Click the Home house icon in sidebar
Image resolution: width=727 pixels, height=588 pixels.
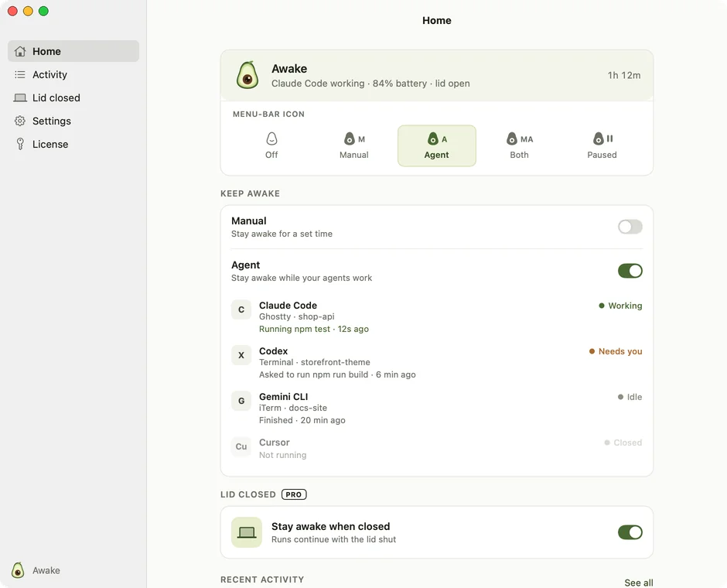(x=20, y=51)
